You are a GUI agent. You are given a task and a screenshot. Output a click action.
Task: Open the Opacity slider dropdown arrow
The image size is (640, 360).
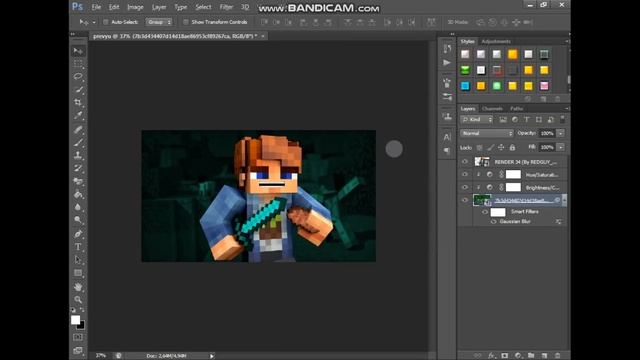561,133
